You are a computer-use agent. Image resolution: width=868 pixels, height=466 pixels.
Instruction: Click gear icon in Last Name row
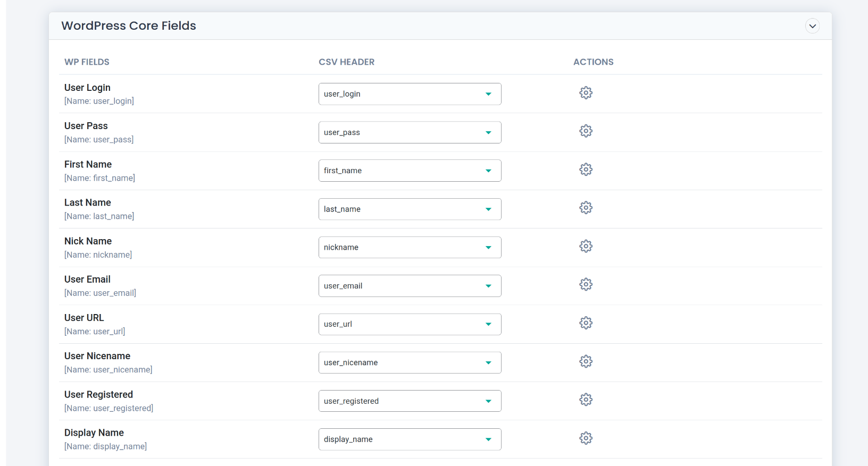pos(586,208)
